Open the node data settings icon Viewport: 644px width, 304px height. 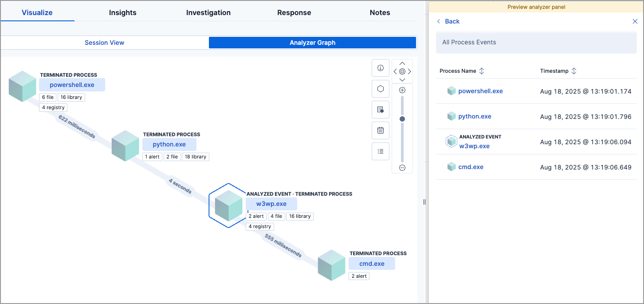(x=380, y=109)
